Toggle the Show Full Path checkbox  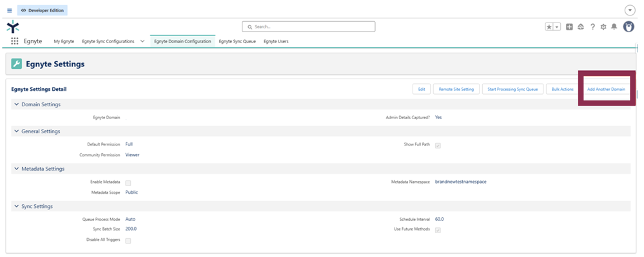pyautogui.click(x=438, y=146)
